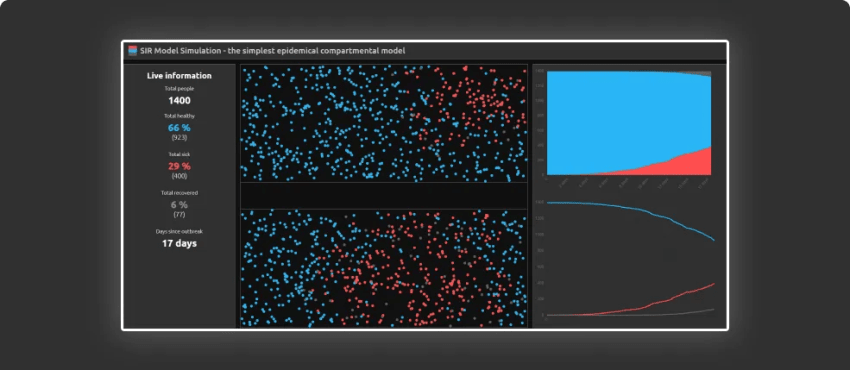
Task: Click the 29 % total sick percentage
Action: pos(179,166)
